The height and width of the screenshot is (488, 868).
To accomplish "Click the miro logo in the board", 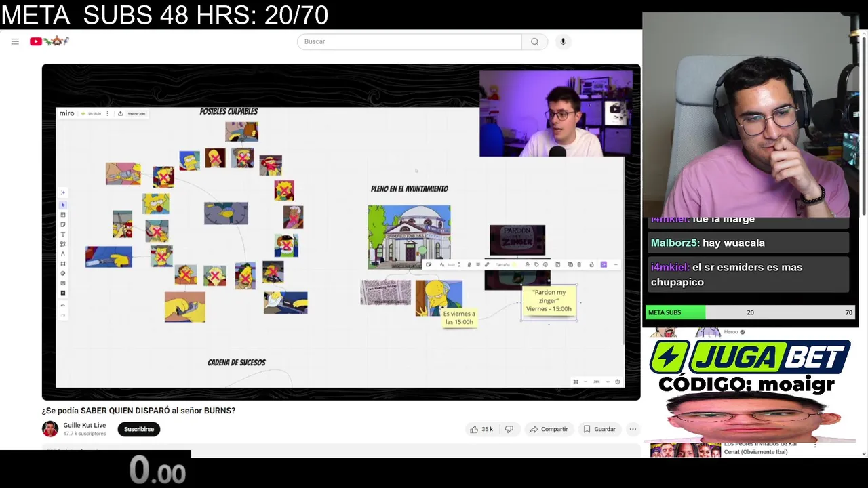I will [66, 113].
